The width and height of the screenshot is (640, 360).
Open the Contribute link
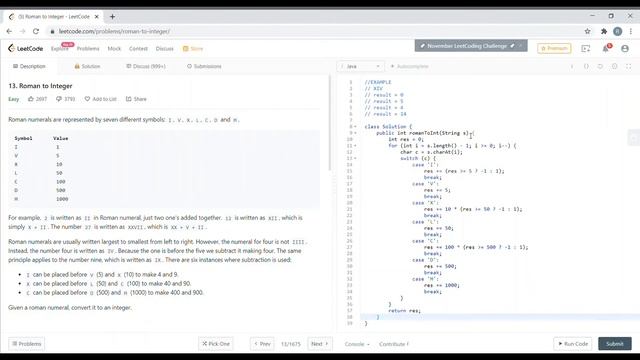pyautogui.click(x=393, y=344)
